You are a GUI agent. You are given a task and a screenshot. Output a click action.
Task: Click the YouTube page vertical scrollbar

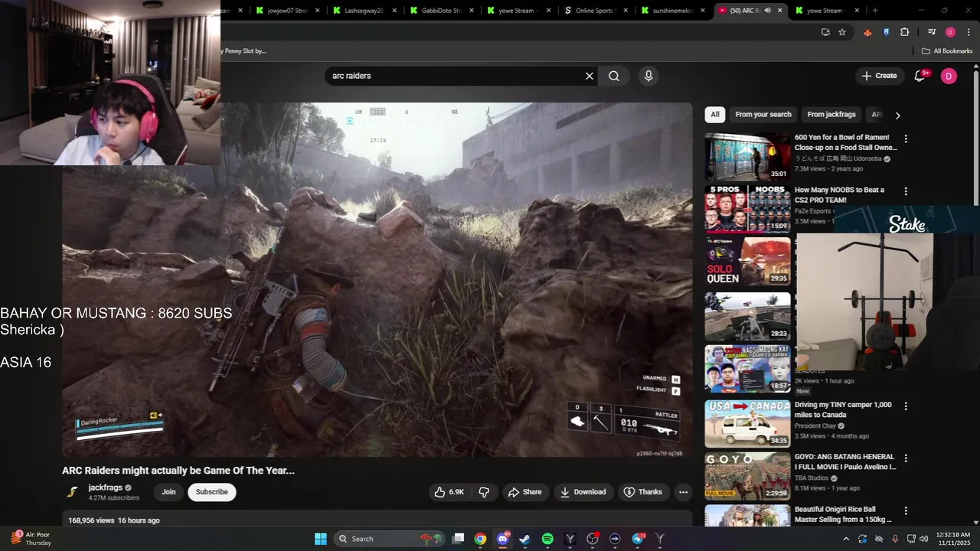click(976, 138)
